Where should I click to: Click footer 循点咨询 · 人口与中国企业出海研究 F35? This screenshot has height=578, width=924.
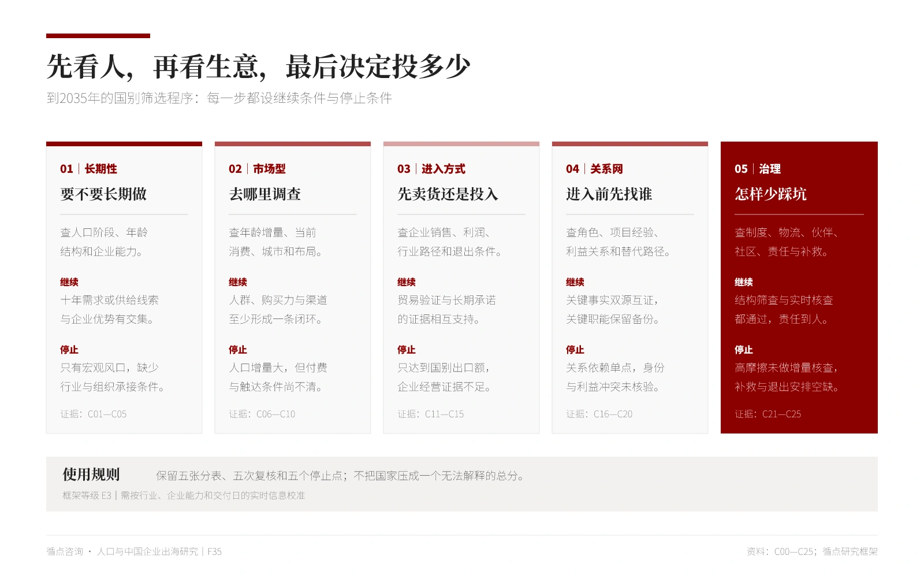point(134,551)
